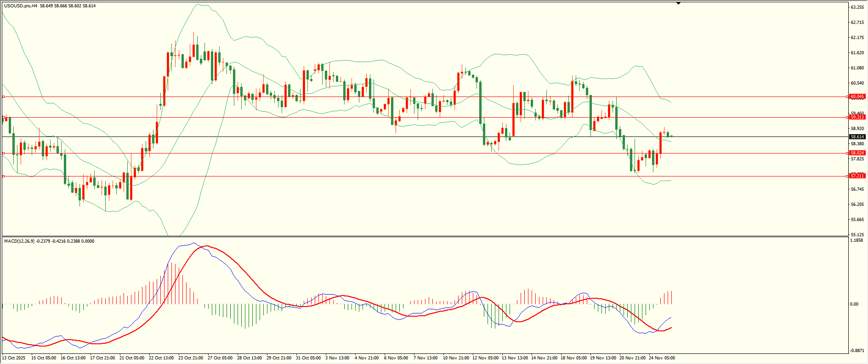This screenshot has width=868, height=364.
Task: Click the 1.1858 MACD scale maximum
Action: (857, 240)
